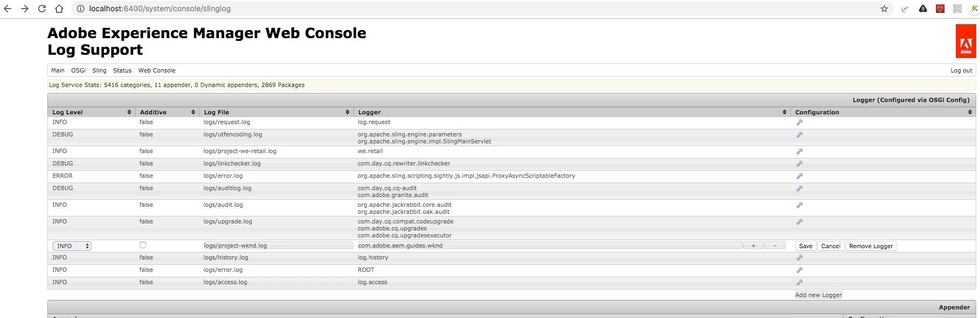View site information icon in address bar
Screen dimensions: 980x318
(x=80, y=9)
